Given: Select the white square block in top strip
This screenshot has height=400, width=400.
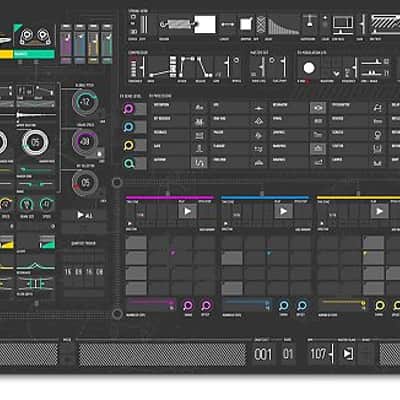Looking at the screenshot, I should pos(205,25).
